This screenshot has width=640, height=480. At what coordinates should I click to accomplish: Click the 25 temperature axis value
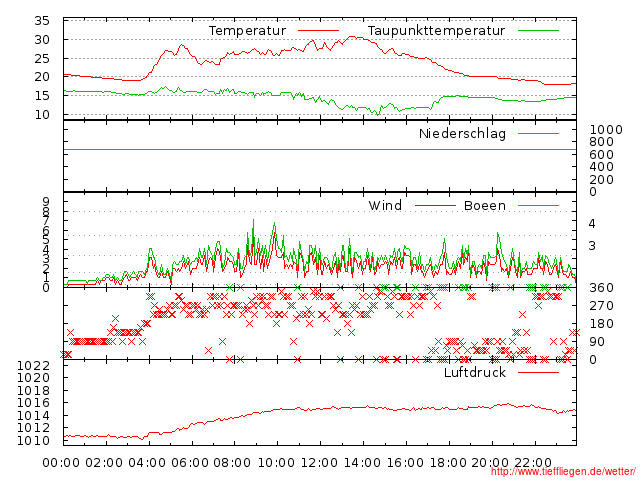(x=42, y=58)
